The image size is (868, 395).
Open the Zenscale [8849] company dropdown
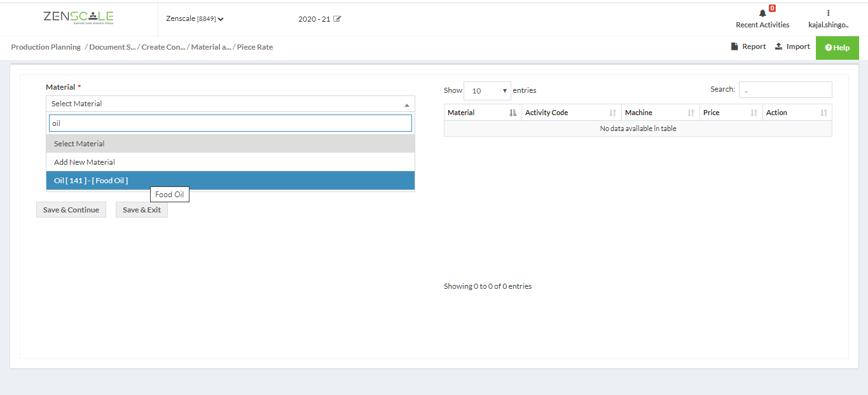point(195,19)
